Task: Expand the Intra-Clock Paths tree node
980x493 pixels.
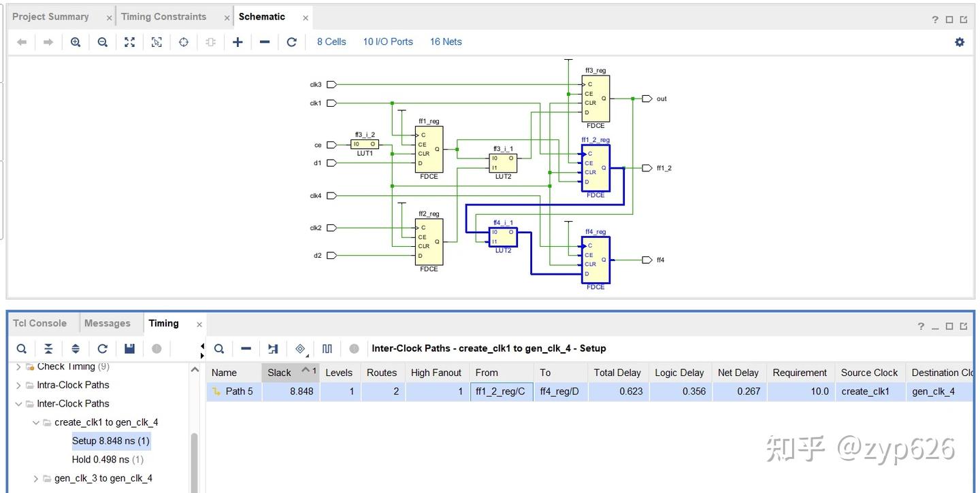Action: pos(18,385)
